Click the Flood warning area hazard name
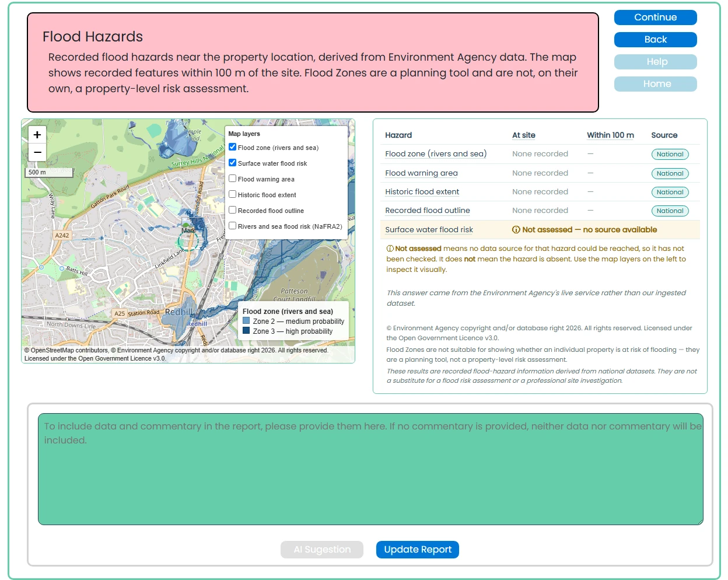The height and width of the screenshot is (580, 728). (421, 173)
